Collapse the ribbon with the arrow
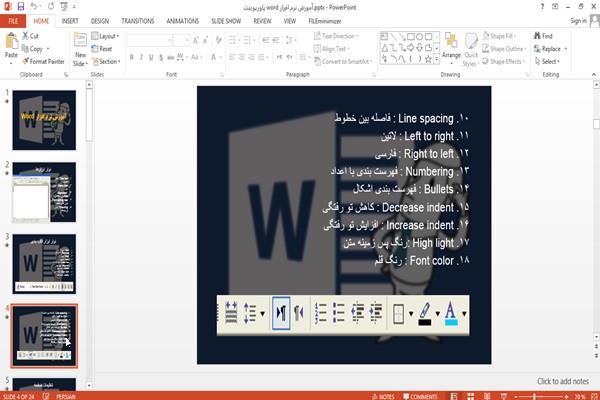This screenshot has height=400, width=600. pyautogui.click(x=593, y=74)
